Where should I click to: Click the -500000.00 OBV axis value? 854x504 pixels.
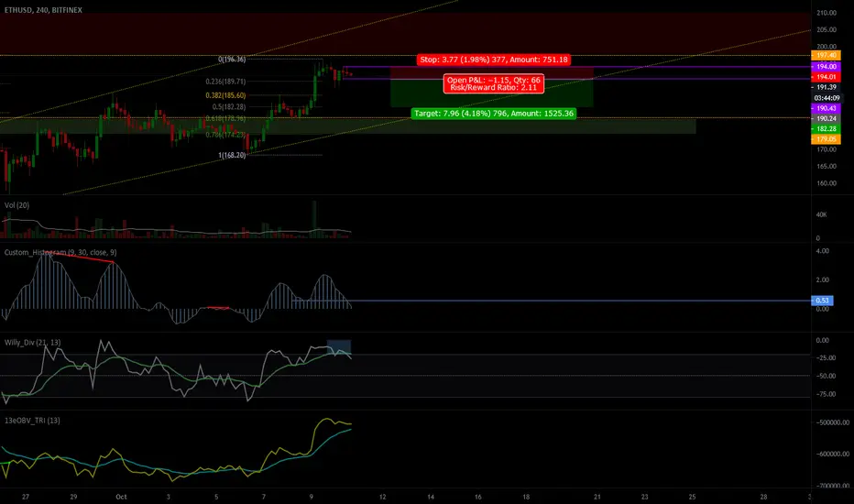pos(832,422)
